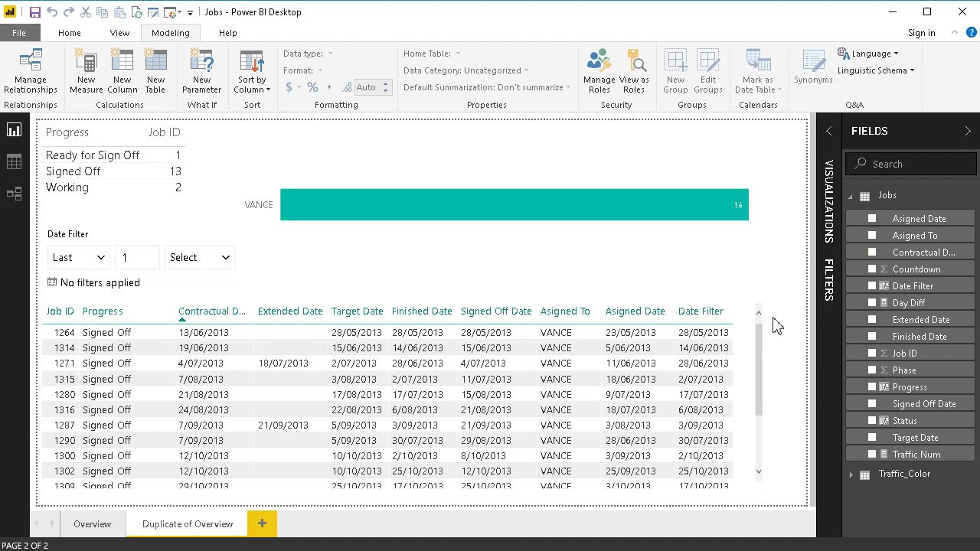
Task: Click Edit Groups button
Action: 708,71
